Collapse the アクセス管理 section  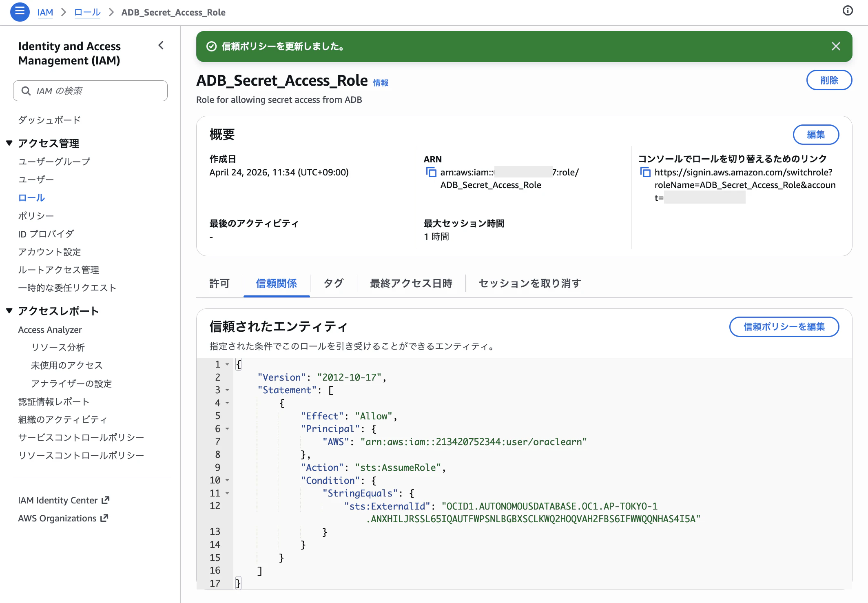(x=9, y=143)
